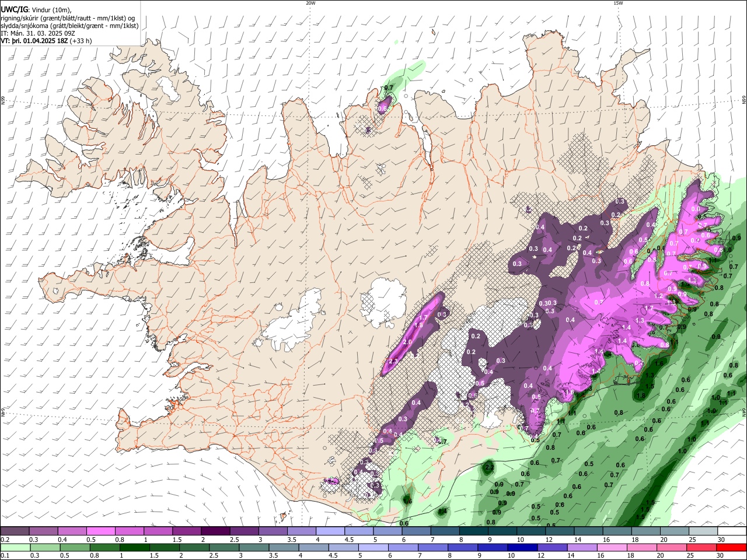Image resolution: width=747 pixels, height=560 pixels.
Task: Pick the bright red 30 mm rain swatch
Action: point(732,547)
